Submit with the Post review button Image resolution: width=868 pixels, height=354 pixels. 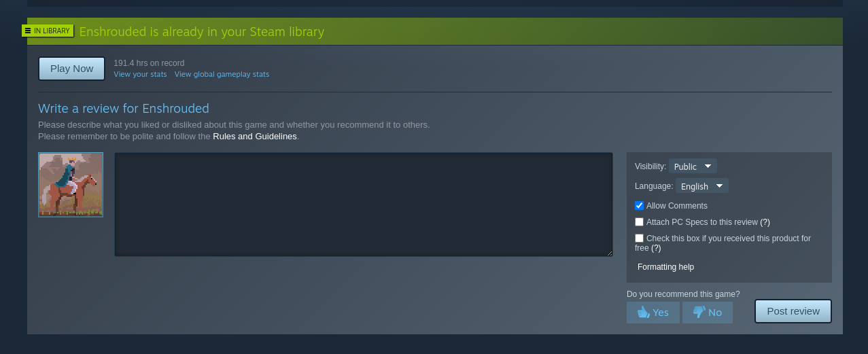(793, 311)
